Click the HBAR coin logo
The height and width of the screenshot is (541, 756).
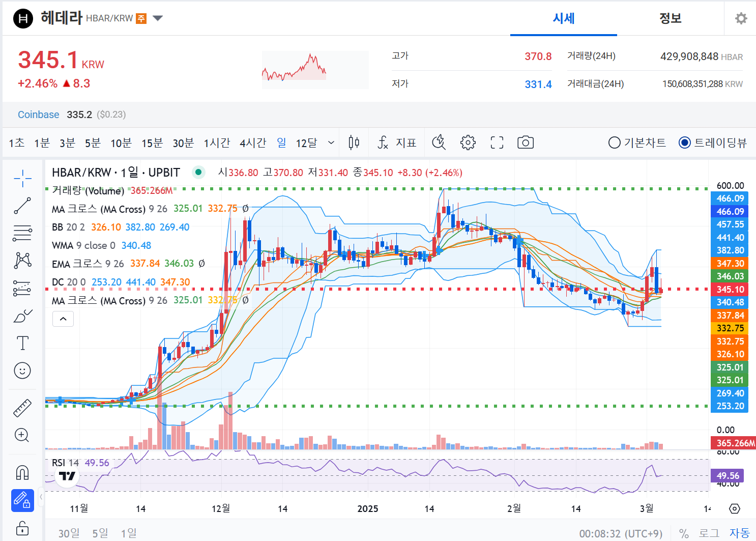tap(23, 18)
